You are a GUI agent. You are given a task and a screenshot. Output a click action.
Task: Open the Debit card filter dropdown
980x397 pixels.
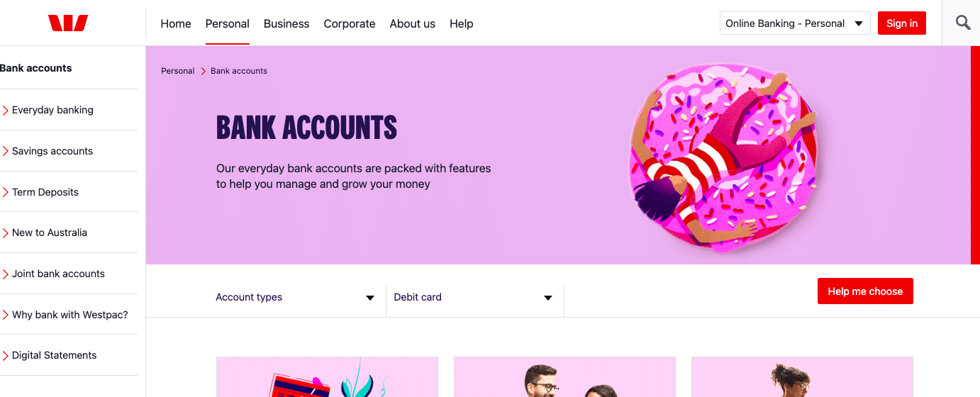point(473,298)
